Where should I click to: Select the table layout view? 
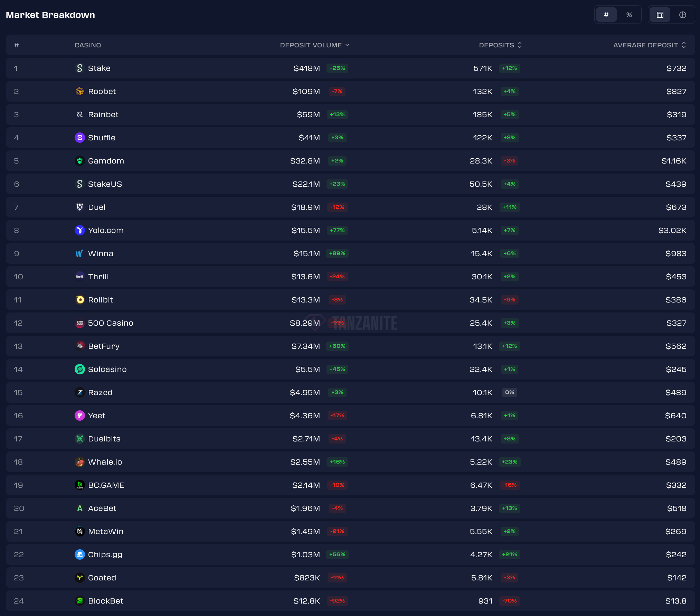pyautogui.click(x=660, y=15)
